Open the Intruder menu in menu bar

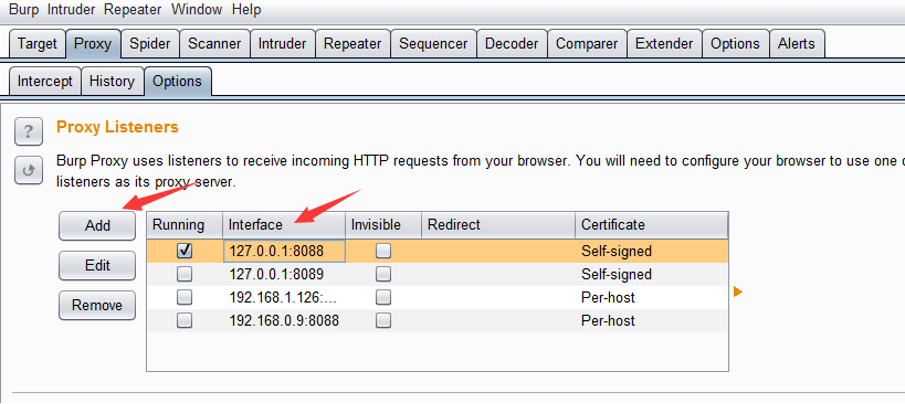[x=72, y=10]
